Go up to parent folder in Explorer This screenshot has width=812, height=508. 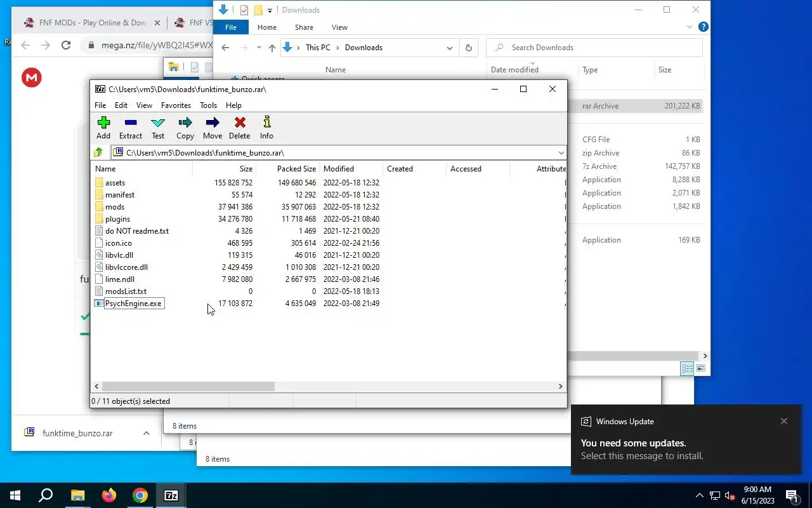(272, 48)
